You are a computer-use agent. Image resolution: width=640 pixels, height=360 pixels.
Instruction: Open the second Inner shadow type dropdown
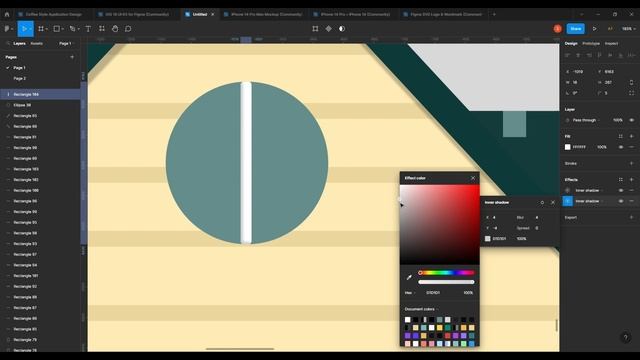589,201
